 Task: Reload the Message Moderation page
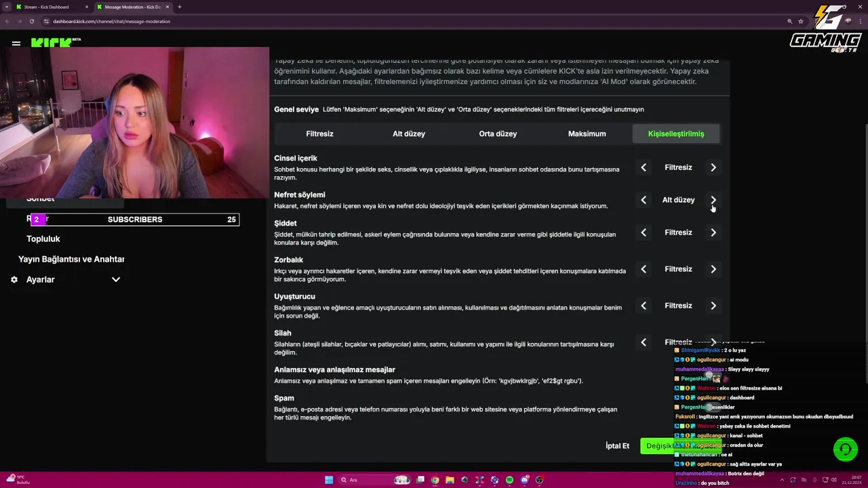pos(31,21)
